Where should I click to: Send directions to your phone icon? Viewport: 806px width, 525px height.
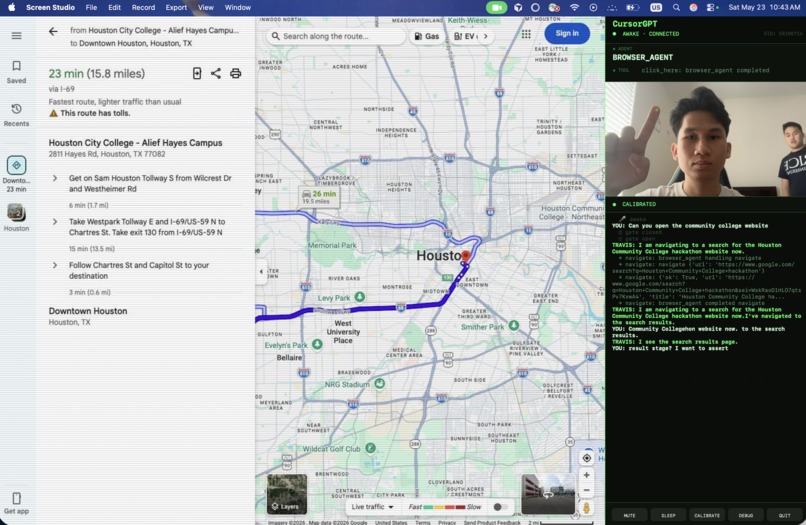tap(197, 73)
